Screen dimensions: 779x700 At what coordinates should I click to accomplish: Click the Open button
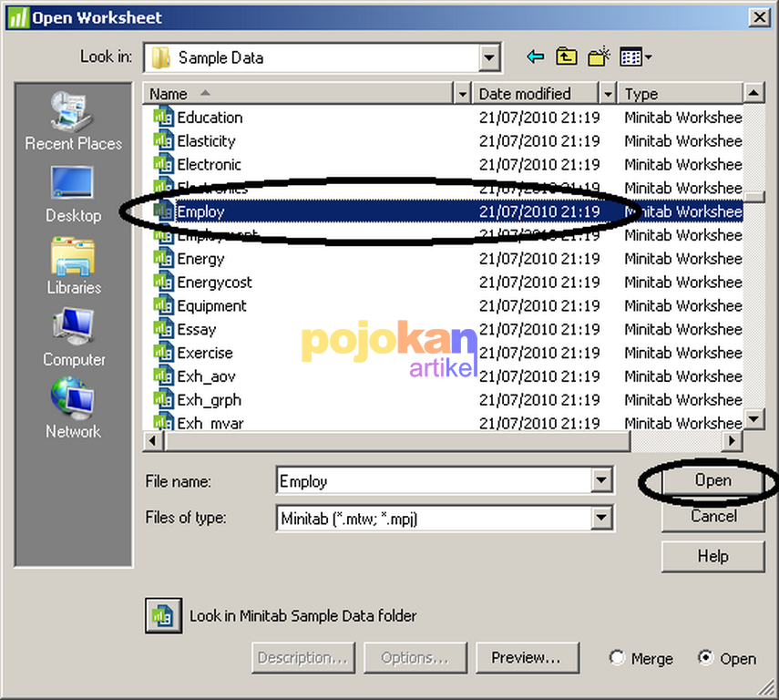[x=712, y=480]
